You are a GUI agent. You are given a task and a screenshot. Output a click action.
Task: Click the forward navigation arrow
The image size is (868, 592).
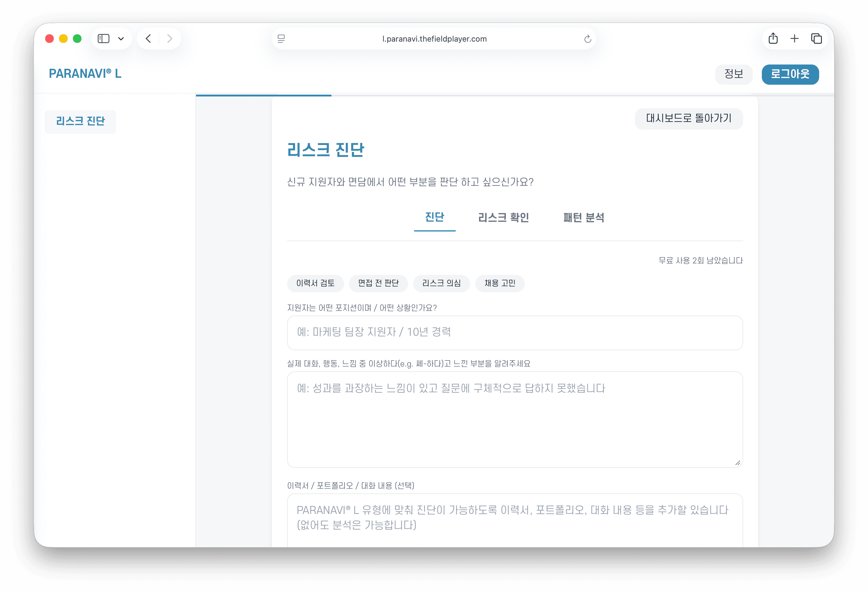coord(170,39)
